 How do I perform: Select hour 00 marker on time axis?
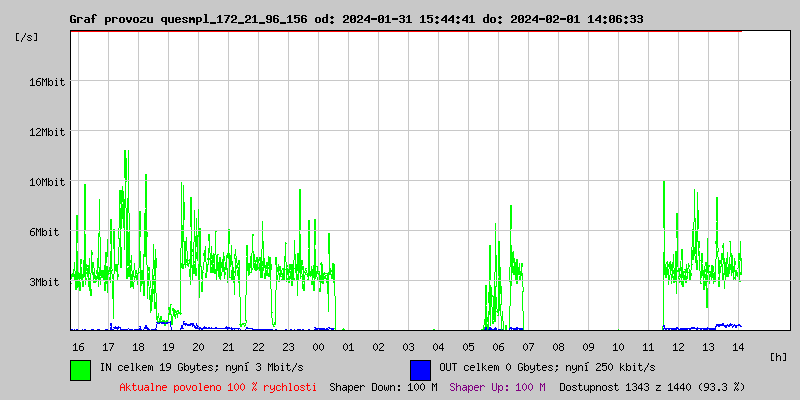[x=318, y=346]
